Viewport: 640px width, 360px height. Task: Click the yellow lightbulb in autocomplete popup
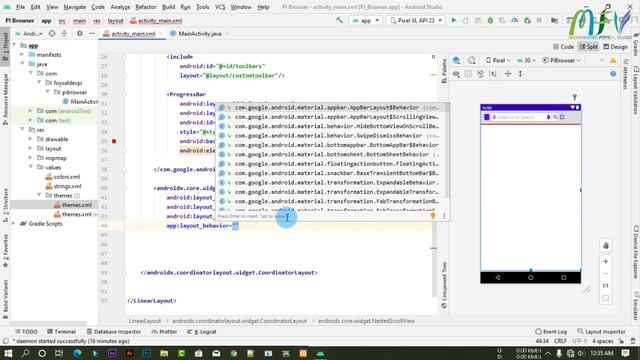433,216
